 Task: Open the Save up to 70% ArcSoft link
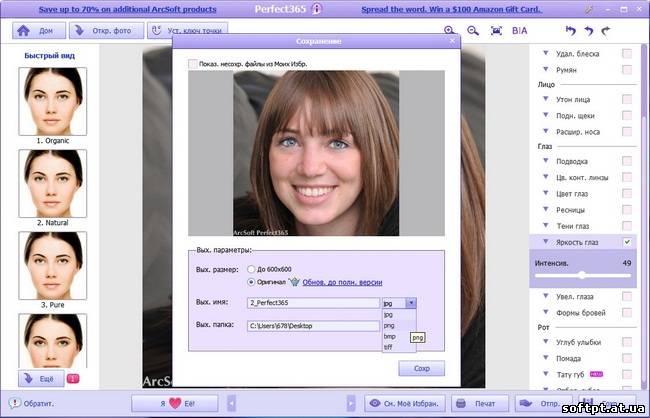128,9
